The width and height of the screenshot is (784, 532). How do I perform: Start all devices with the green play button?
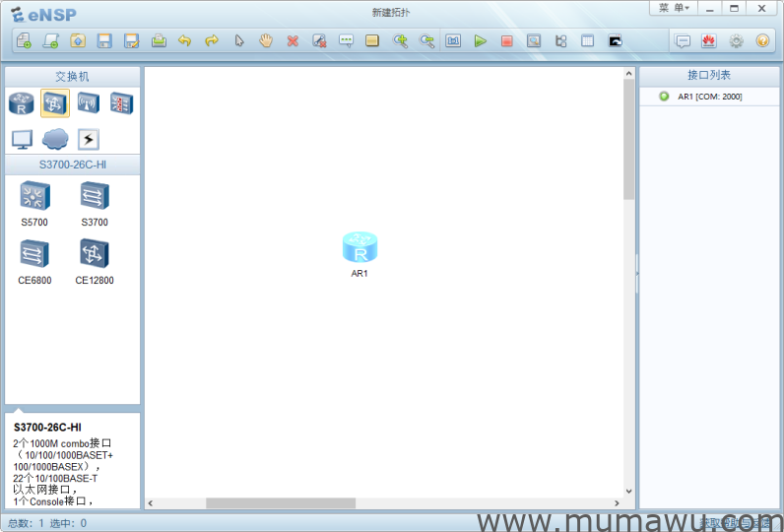click(x=480, y=41)
